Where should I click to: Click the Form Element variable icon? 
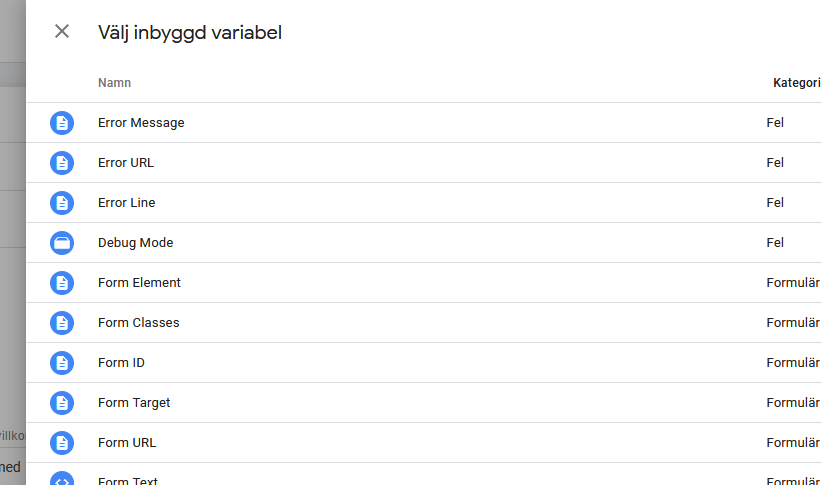(x=62, y=283)
